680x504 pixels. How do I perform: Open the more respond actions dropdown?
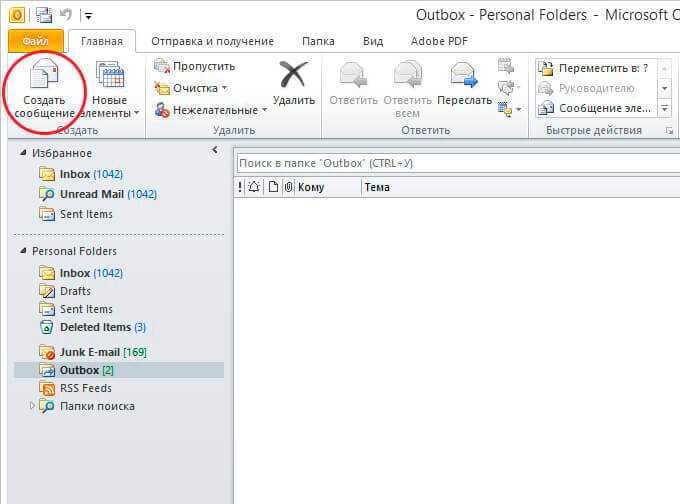(x=509, y=109)
